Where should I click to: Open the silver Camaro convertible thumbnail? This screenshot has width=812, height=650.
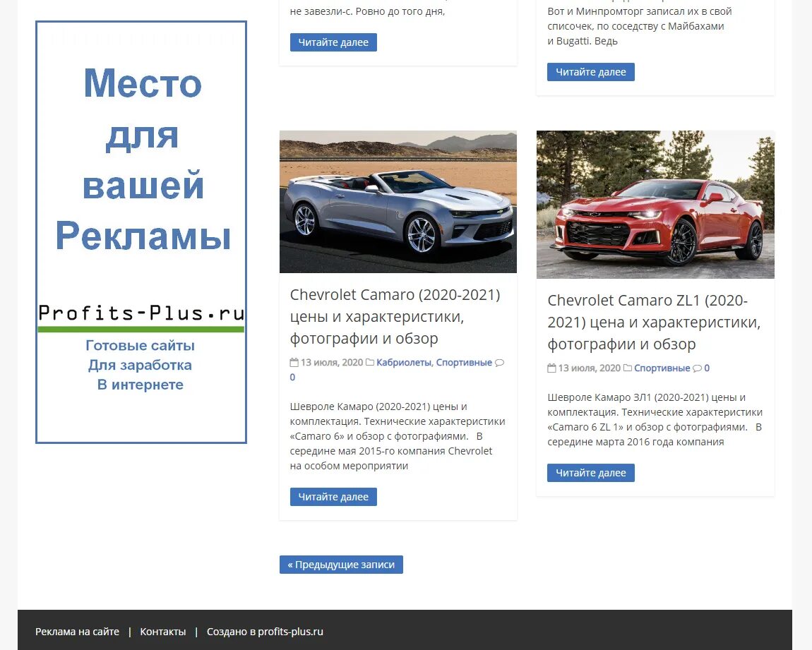pyautogui.click(x=398, y=202)
